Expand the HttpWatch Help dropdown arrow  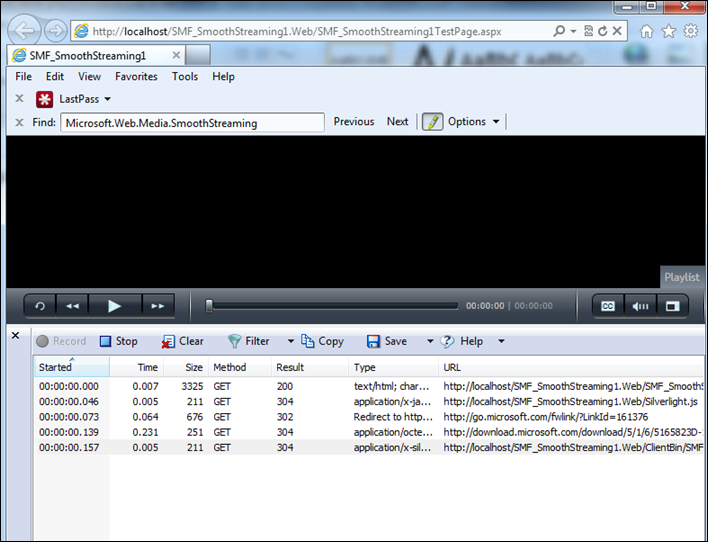(501, 341)
